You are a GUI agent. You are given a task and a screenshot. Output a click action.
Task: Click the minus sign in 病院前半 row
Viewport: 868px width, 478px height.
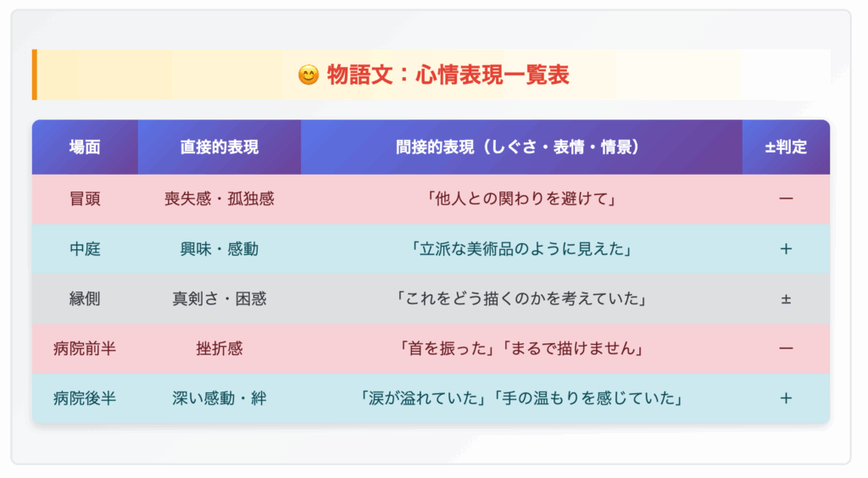786,348
